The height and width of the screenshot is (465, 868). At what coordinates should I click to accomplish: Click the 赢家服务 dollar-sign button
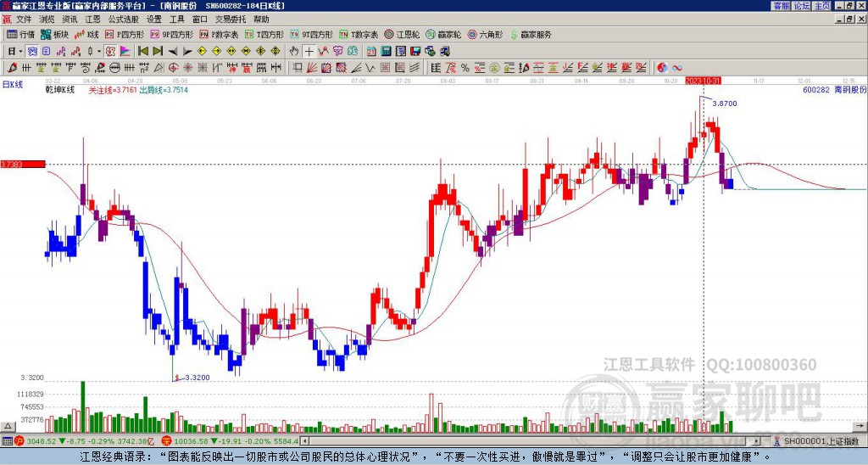[x=530, y=35]
